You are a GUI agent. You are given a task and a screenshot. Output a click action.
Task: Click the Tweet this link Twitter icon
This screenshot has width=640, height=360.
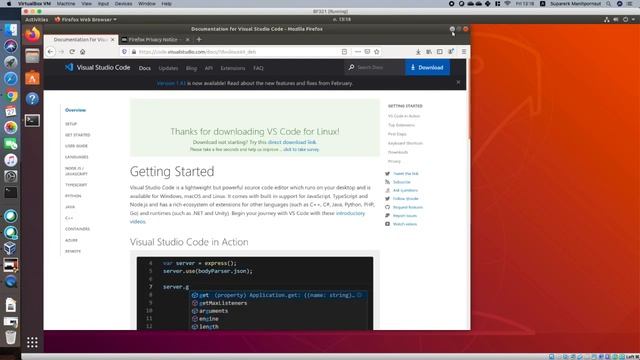coord(387,173)
